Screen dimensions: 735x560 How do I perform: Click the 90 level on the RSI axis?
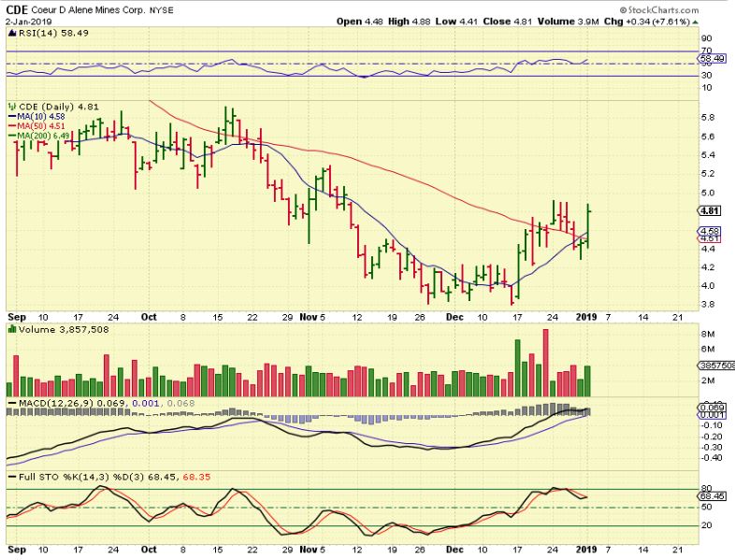point(706,38)
